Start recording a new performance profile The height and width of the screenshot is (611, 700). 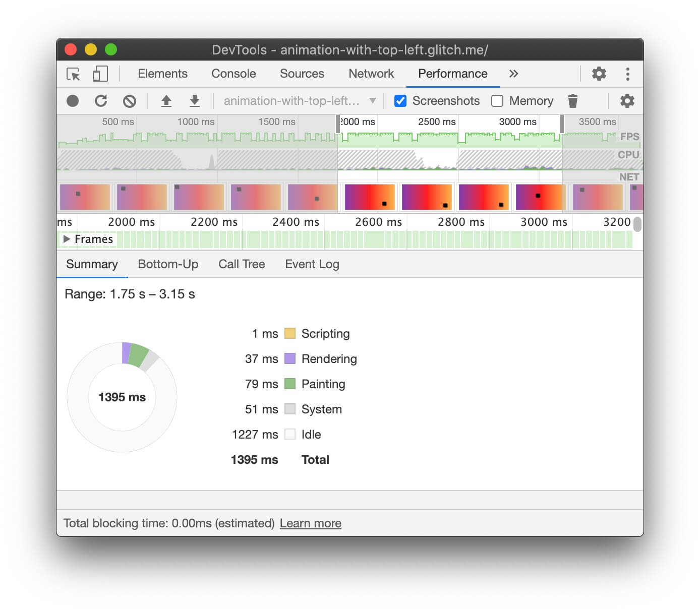point(72,100)
